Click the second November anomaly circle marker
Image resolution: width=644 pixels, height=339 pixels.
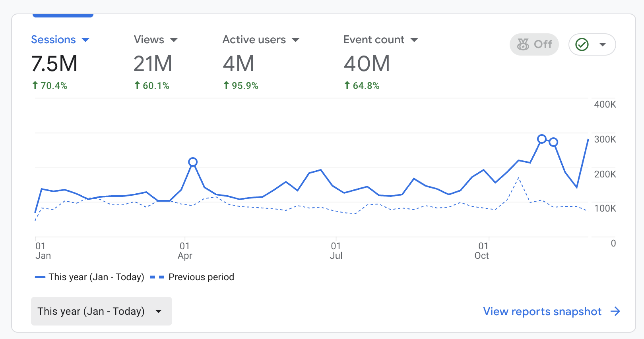pos(553,142)
